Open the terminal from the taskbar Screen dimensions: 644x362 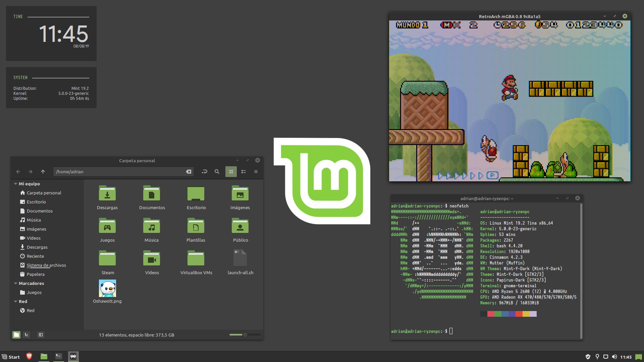tap(59, 356)
